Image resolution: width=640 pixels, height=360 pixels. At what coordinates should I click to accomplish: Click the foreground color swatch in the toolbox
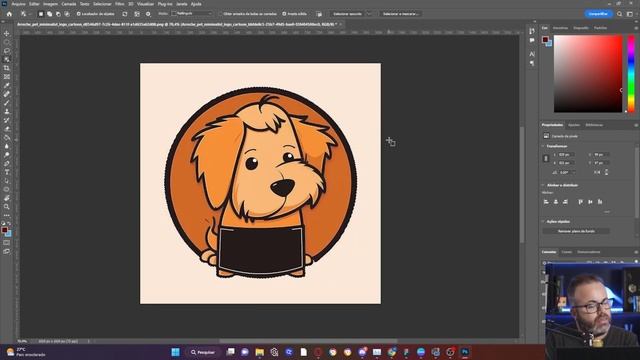click(x=4, y=230)
